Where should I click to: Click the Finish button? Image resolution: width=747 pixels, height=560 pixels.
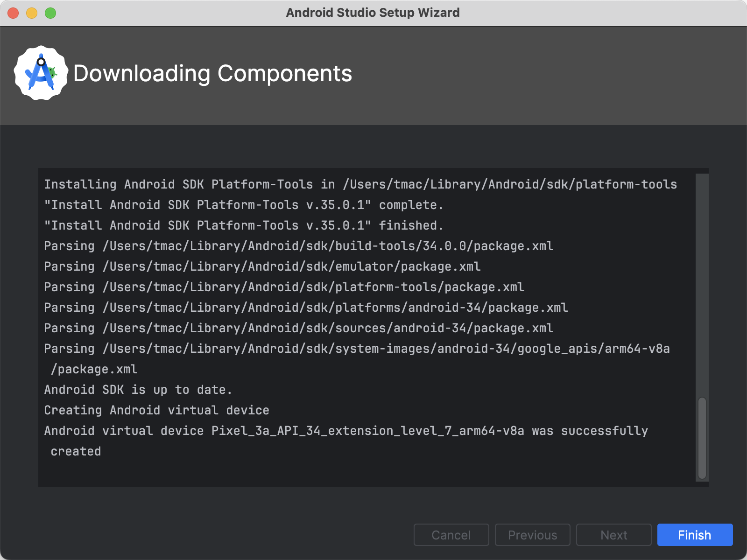695,535
